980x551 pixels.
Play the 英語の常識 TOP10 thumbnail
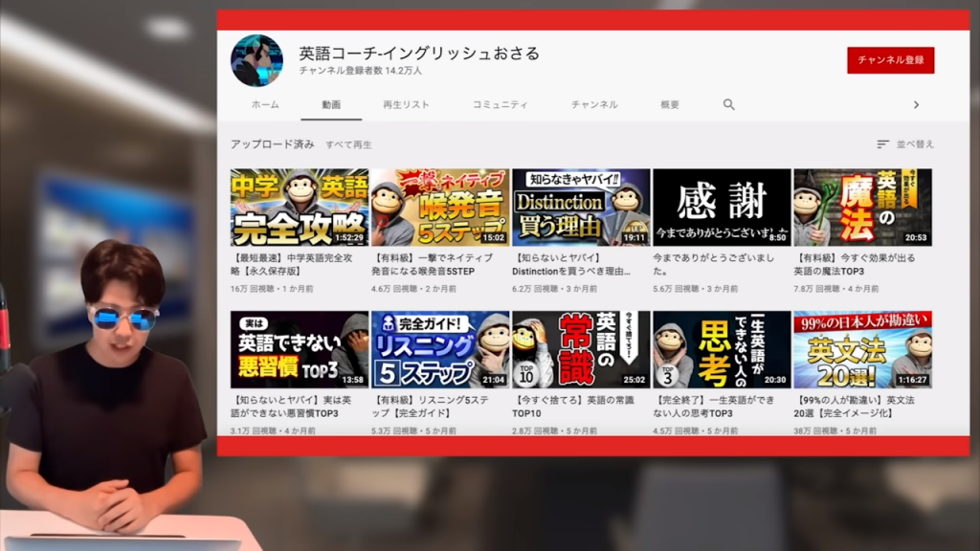pos(581,350)
